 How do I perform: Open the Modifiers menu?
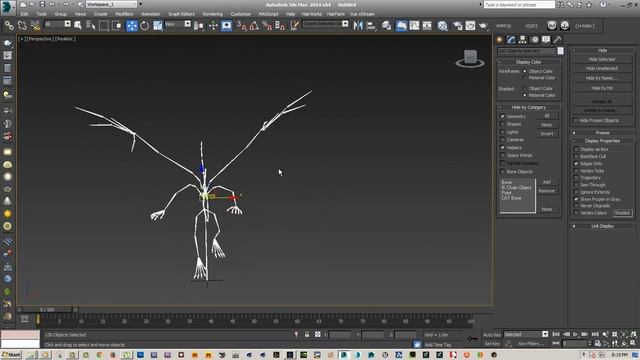point(124,14)
